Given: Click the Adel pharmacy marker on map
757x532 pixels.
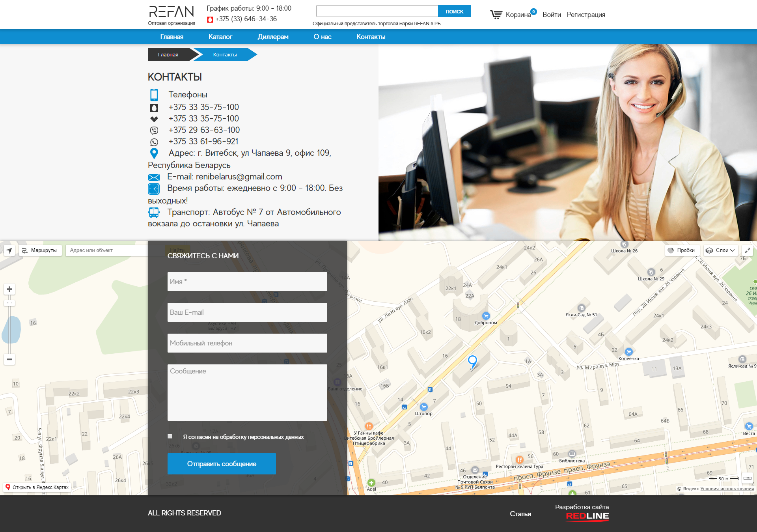Looking at the screenshot, I should pos(371,482).
